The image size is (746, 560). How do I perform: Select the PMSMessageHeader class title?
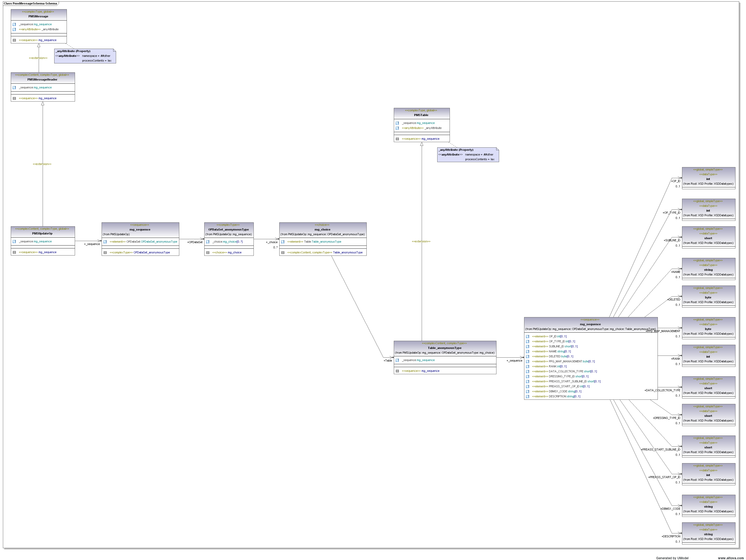(x=42, y=79)
